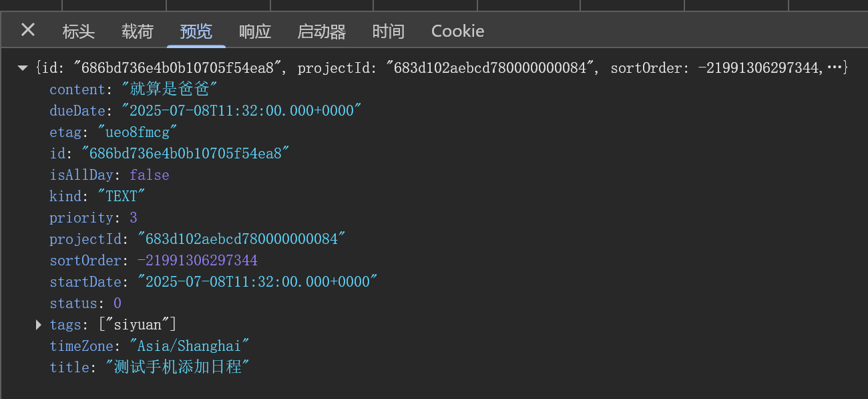Open the 标头 (Headers) tab
The width and height of the screenshot is (868, 399).
pos(79,31)
